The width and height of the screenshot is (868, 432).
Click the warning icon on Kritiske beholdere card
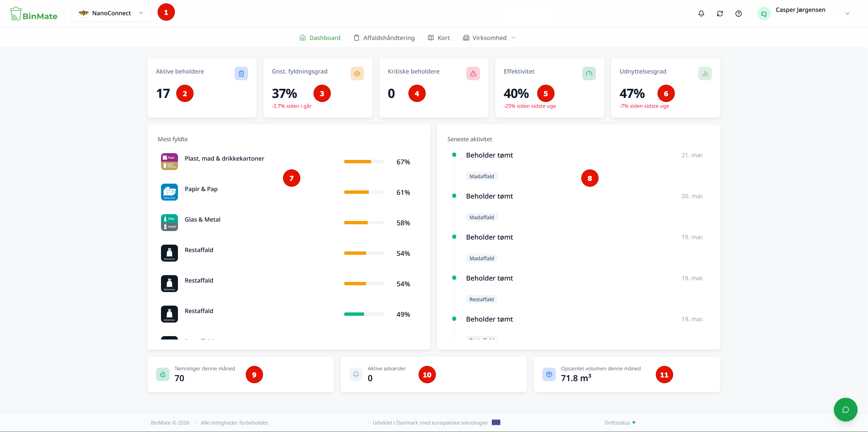(473, 73)
